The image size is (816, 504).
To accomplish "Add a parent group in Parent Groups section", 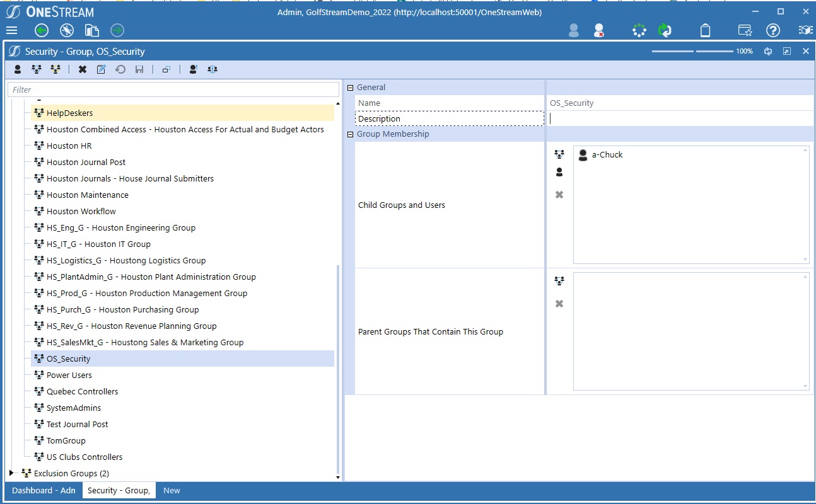I will click(x=559, y=280).
